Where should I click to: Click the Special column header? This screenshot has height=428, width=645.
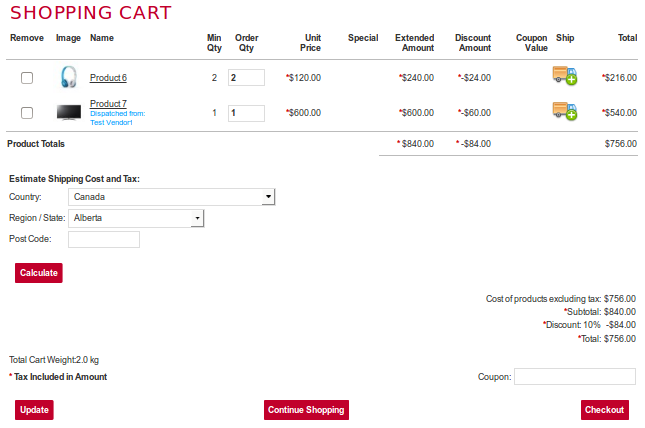[x=363, y=38]
